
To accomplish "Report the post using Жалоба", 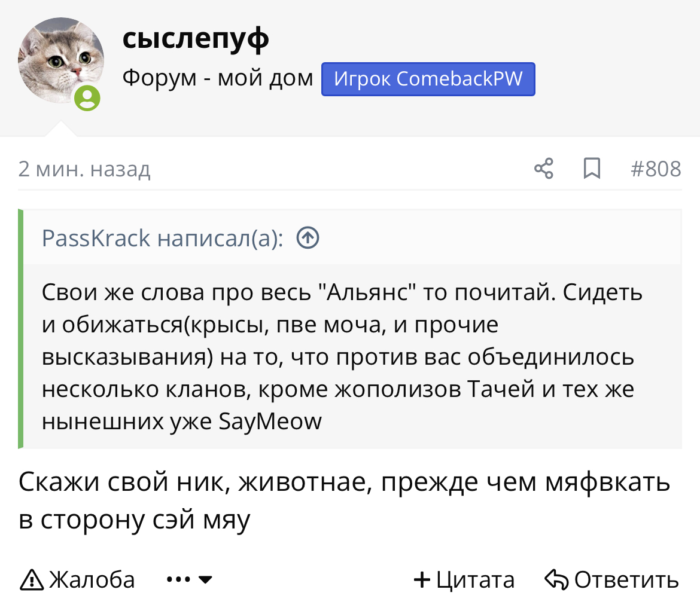I will coord(92,580).
